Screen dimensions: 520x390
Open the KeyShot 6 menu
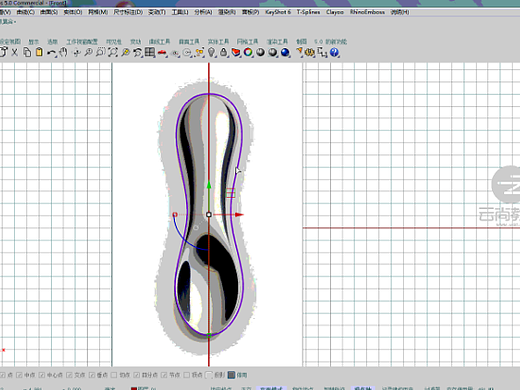[x=278, y=12]
